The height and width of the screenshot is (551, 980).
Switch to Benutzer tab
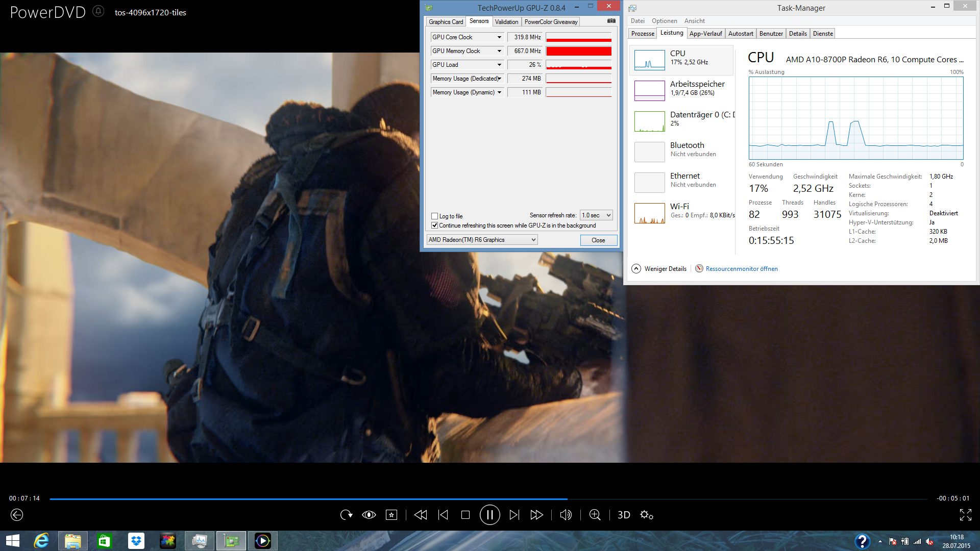[x=771, y=34]
